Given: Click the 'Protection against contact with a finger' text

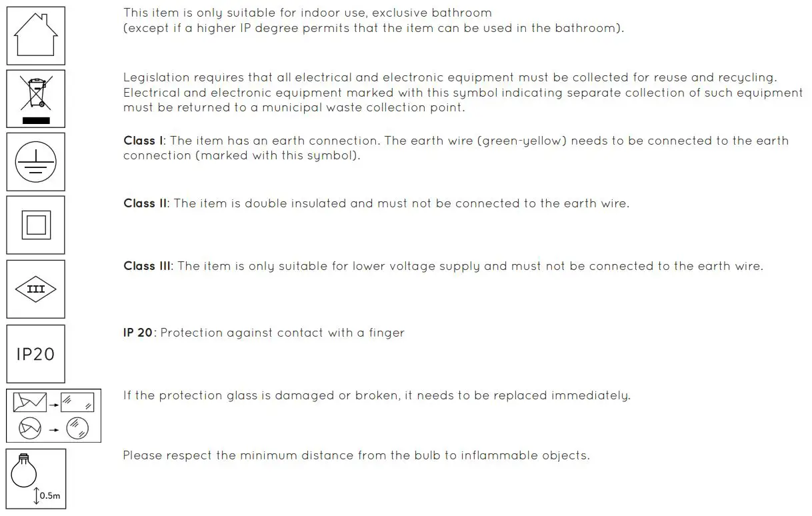Looking at the screenshot, I should point(283,333).
